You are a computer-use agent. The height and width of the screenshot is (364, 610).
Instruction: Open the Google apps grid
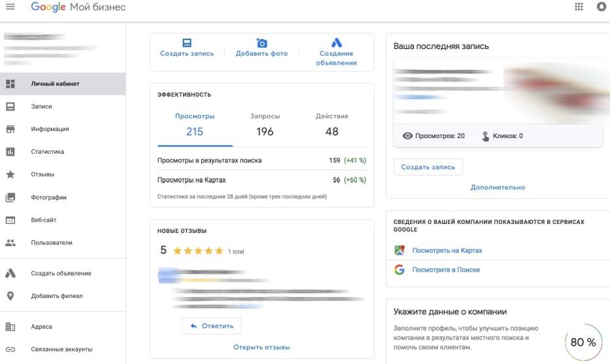coord(579,7)
